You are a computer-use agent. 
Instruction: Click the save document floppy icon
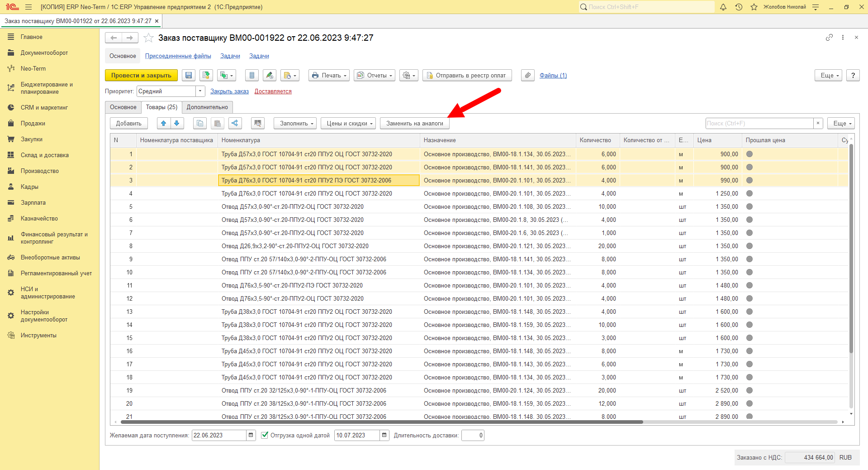189,75
